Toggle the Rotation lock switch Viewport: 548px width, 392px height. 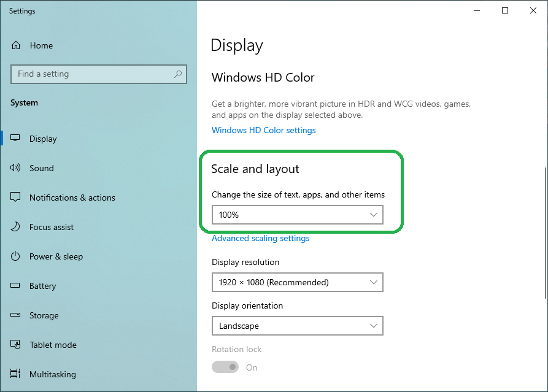225,367
